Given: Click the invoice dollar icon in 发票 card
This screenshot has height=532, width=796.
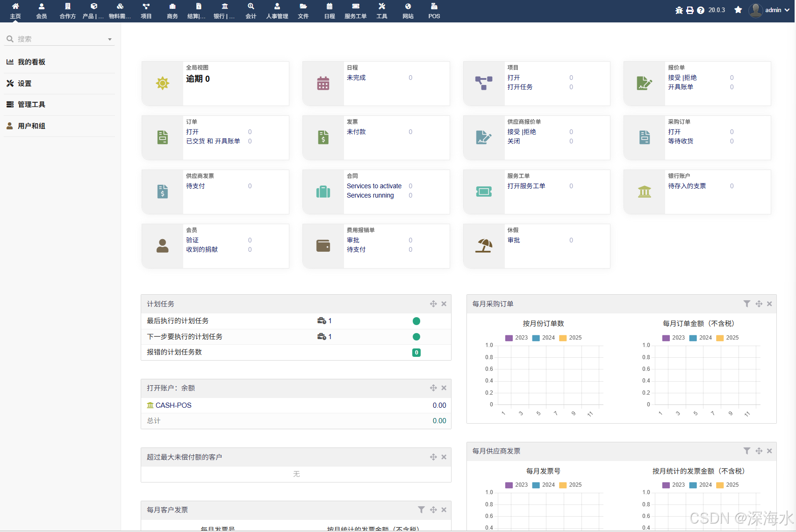Looking at the screenshot, I should click(x=323, y=137).
